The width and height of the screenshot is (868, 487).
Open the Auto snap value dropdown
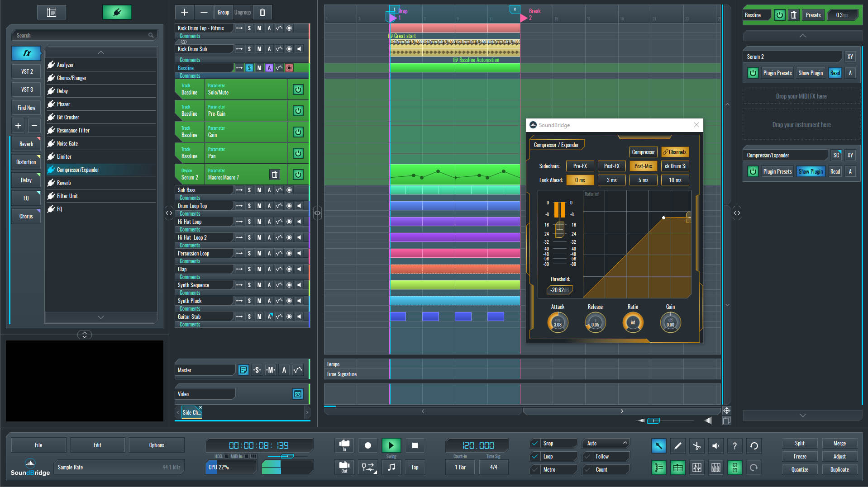click(x=606, y=443)
